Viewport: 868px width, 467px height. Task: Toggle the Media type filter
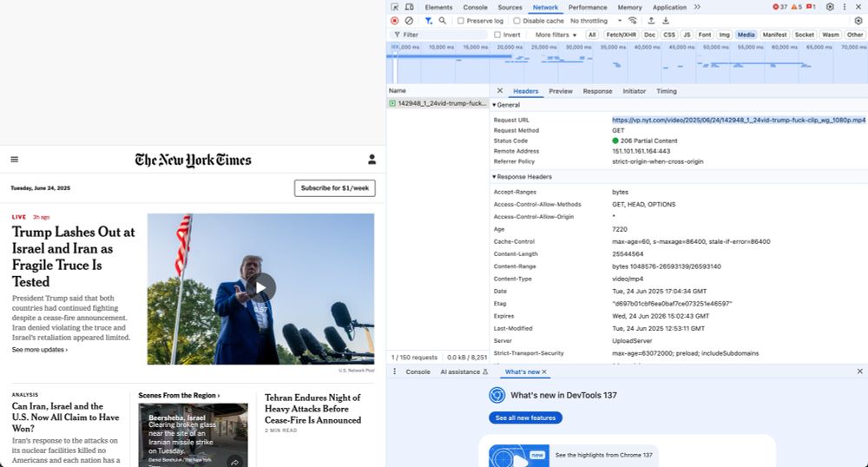coord(746,35)
